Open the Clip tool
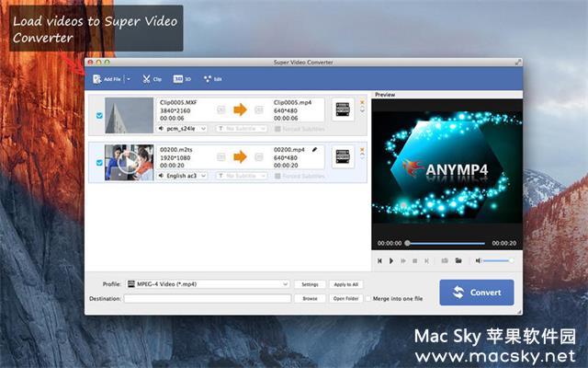 152,79
